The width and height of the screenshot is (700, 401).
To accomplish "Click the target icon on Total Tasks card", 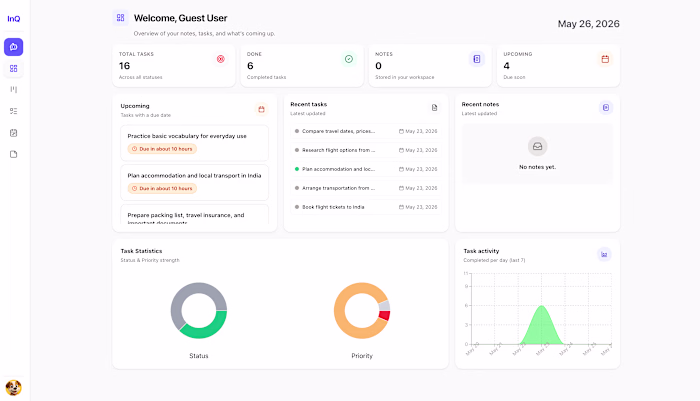I will [221, 59].
